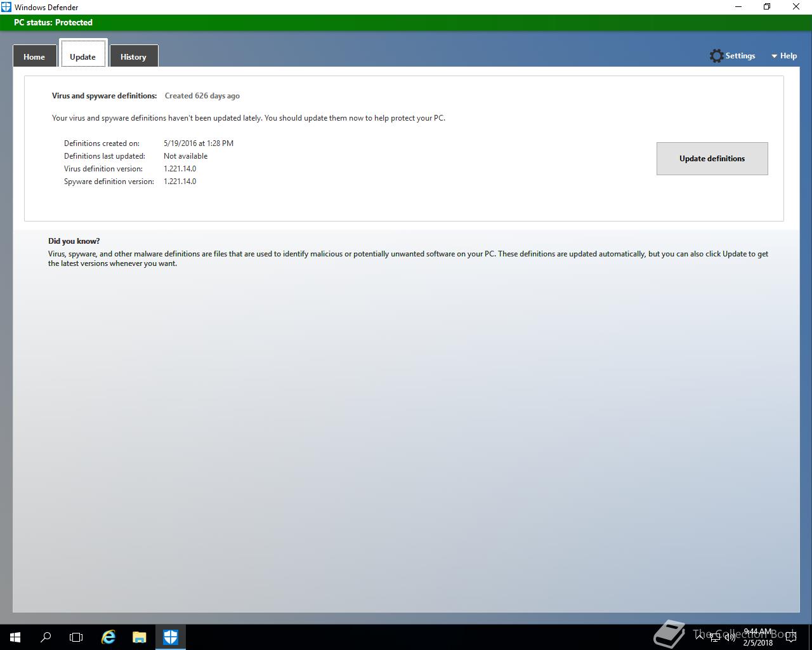Image resolution: width=812 pixels, height=650 pixels.
Task: Click the Virus definition version value 1.221.14.0
Action: pos(180,169)
